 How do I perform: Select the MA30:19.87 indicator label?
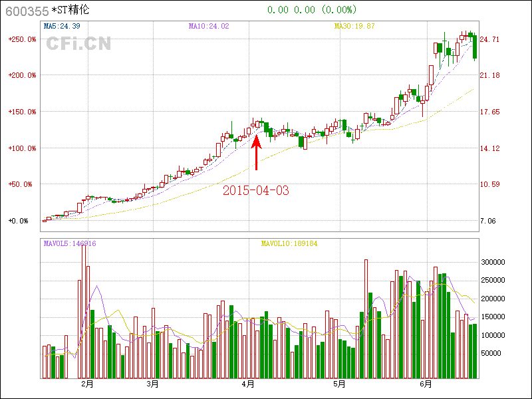pyautogui.click(x=354, y=27)
